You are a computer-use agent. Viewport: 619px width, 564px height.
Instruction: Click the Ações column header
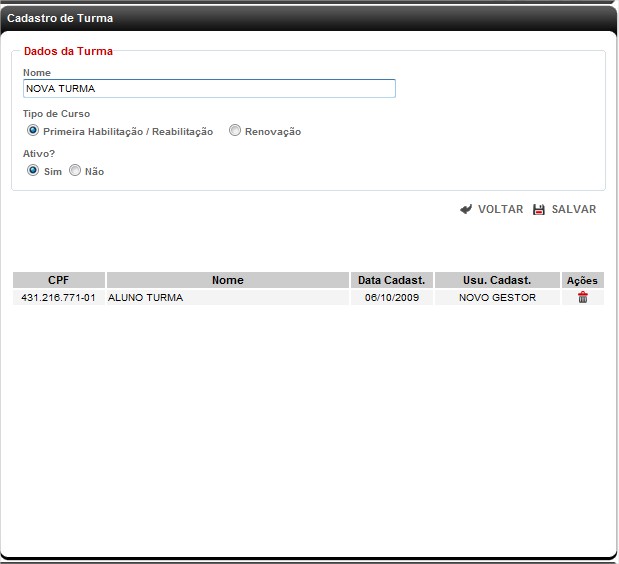click(582, 280)
